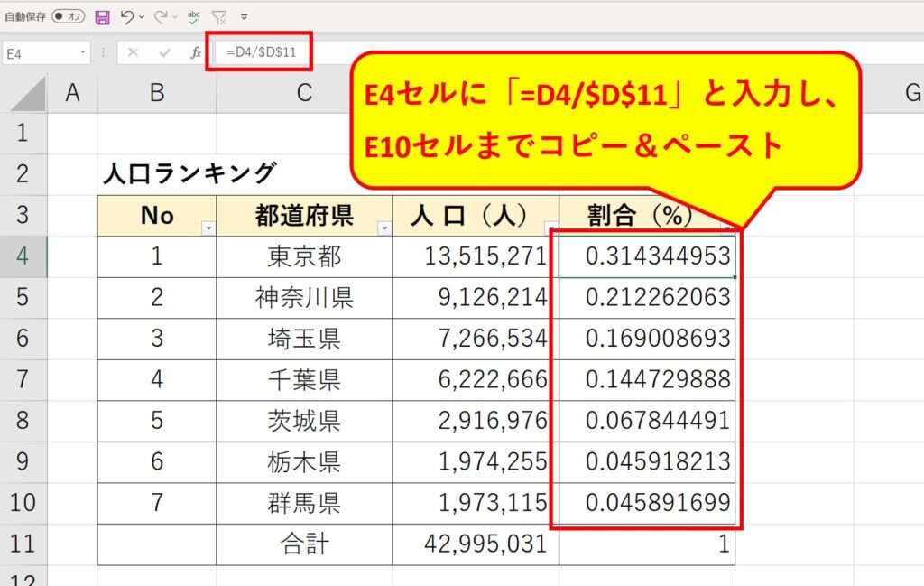Click the clear filter icon

click(x=219, y=16)
